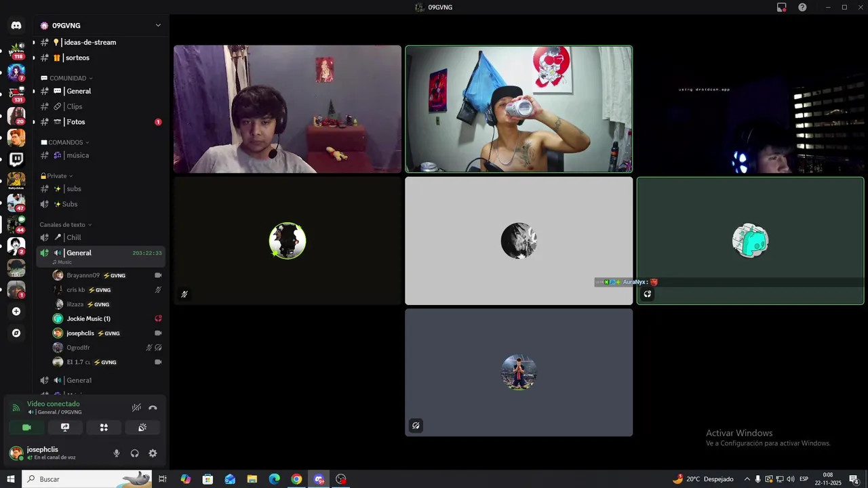The image size is (868, 488).
Task: Open the Discord help question icon
Action: pyautogui.click(x=802, y=7)
